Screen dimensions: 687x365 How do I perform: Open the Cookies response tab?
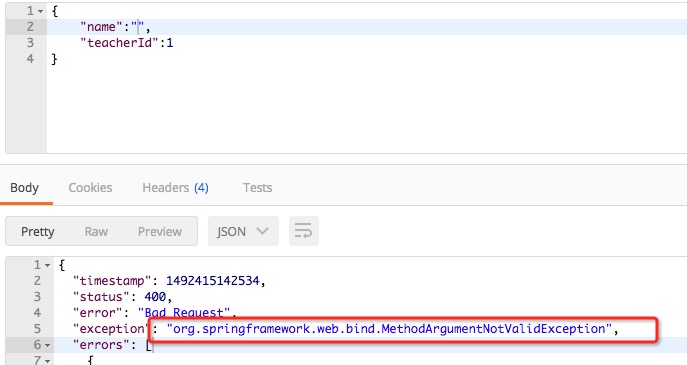pos(90,188)
